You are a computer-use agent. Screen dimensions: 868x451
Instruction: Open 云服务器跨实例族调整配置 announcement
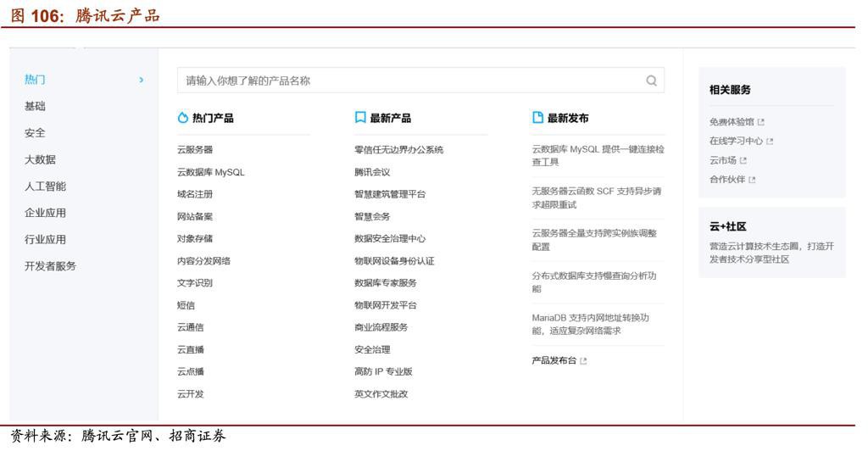click(594, 240)
